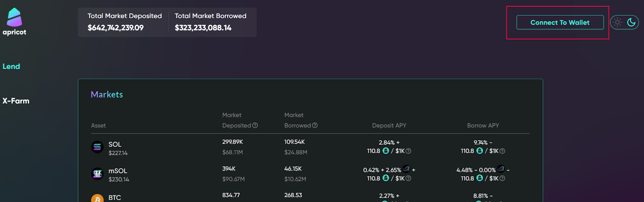
Task: Click Total Market Borrowed value $323,233,088.14
Action: tap(203, 28)
